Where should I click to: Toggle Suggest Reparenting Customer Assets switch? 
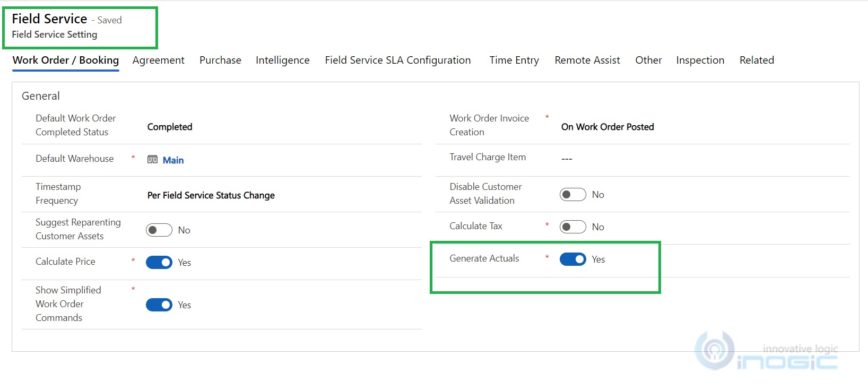click(159, 230)
